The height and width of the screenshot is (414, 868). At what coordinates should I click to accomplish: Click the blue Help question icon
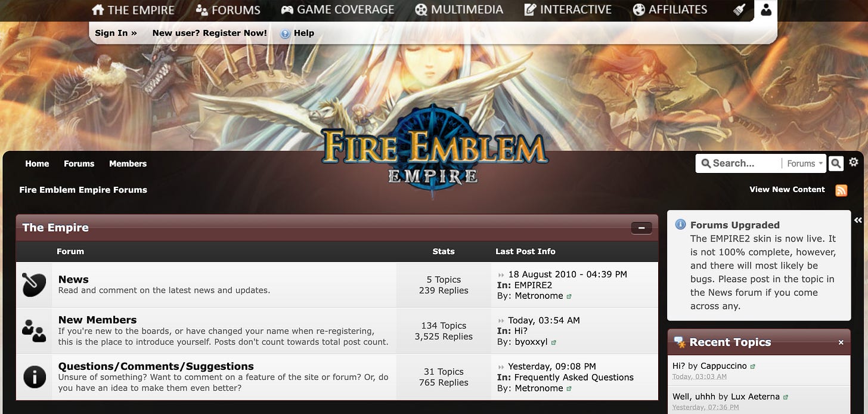(x=285, y=33)
